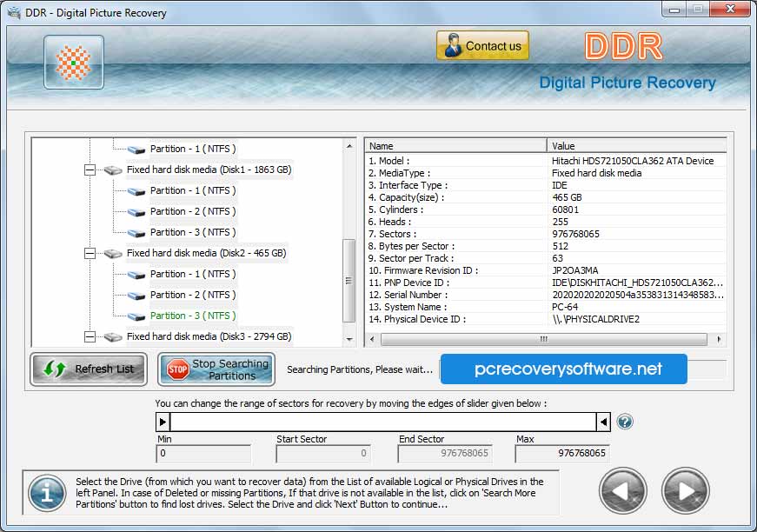Click properties table horizontal scrollbar thumb
This screenshot has height=532, width=757.
[543, 339]
